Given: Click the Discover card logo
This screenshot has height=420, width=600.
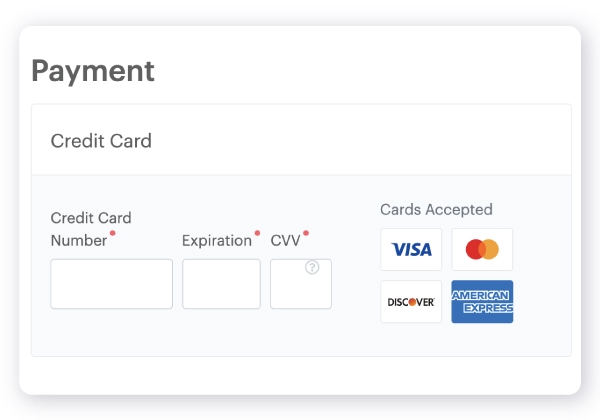Looking at the screenshot, I should (x=411, y=301).
